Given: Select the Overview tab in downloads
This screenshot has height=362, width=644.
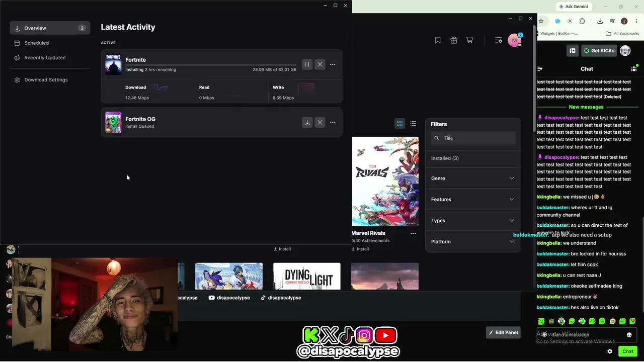Looking at the screenshot, I should (50, 28).
